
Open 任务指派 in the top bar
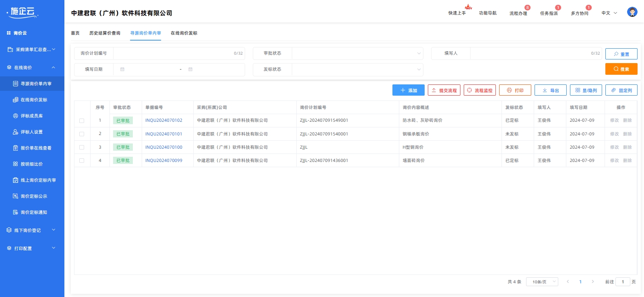click(x=549, y=13)
